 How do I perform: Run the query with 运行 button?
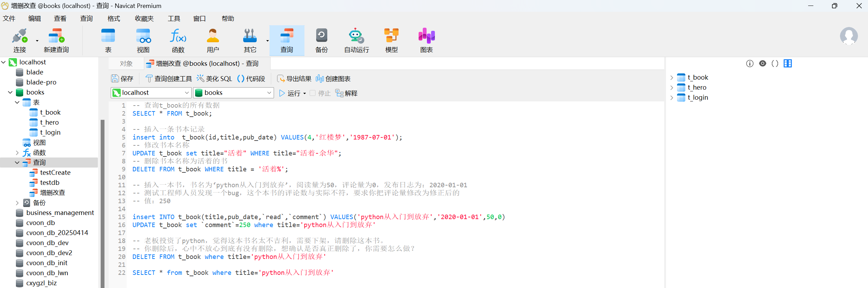[x=290, y=93]
